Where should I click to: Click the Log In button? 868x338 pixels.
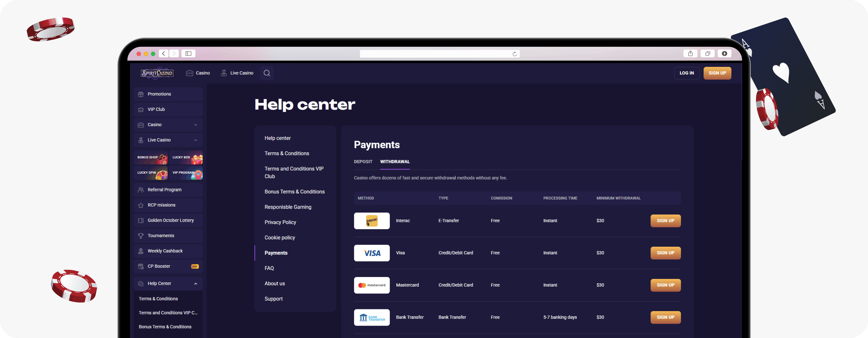click(687, 73)
